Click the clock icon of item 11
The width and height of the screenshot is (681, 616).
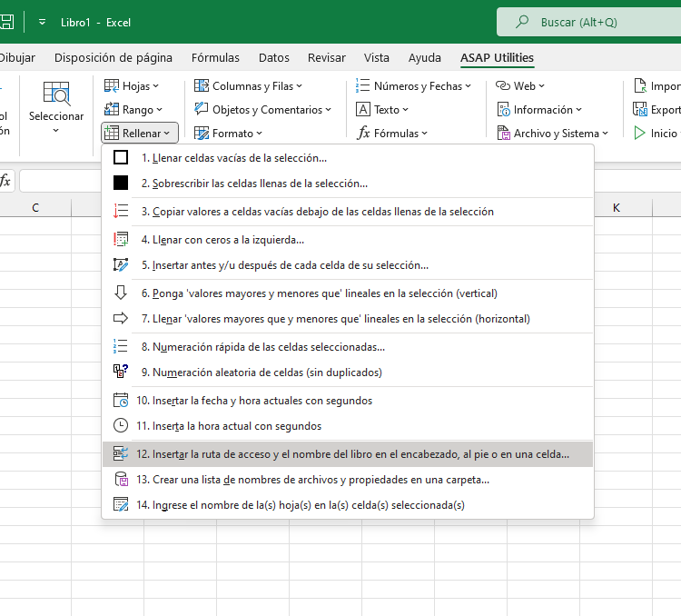pyautogui.click(x=121, y=425)
